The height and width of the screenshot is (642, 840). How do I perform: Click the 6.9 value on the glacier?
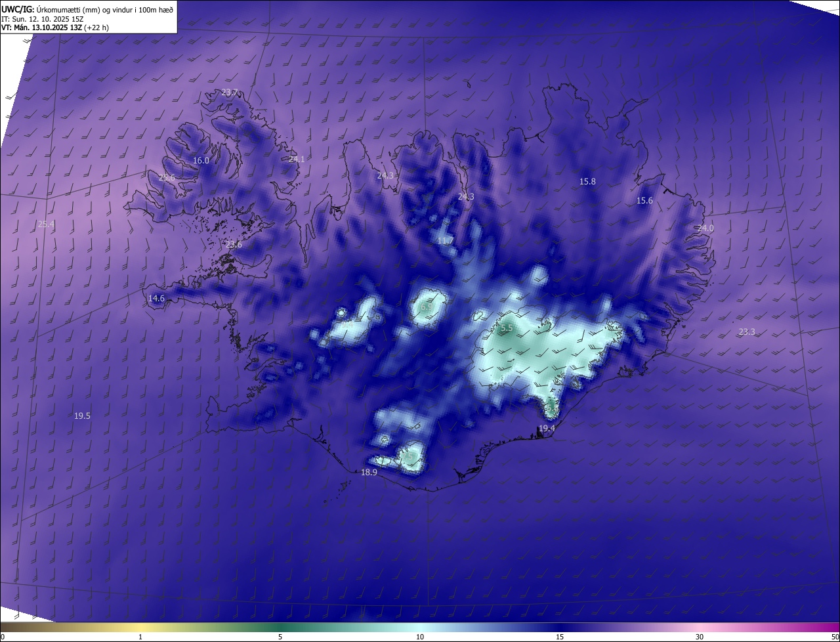coord(426,307)
